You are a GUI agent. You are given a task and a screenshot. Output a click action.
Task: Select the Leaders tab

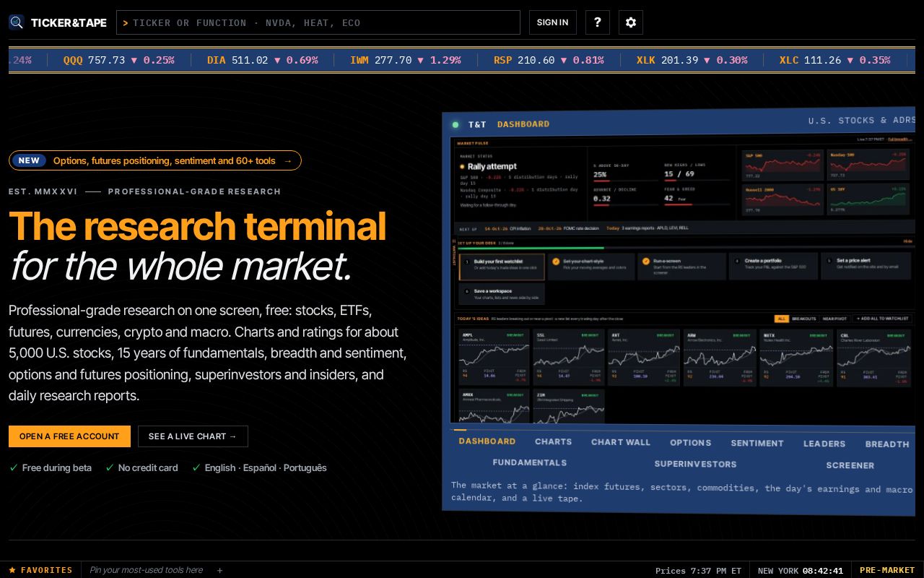click(x=824, y=444)
